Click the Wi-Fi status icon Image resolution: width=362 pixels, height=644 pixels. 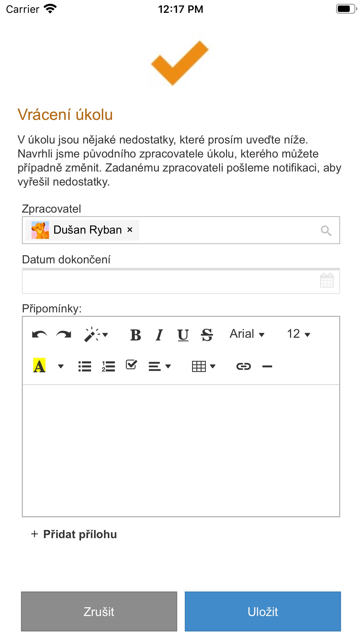click(50, 9)
